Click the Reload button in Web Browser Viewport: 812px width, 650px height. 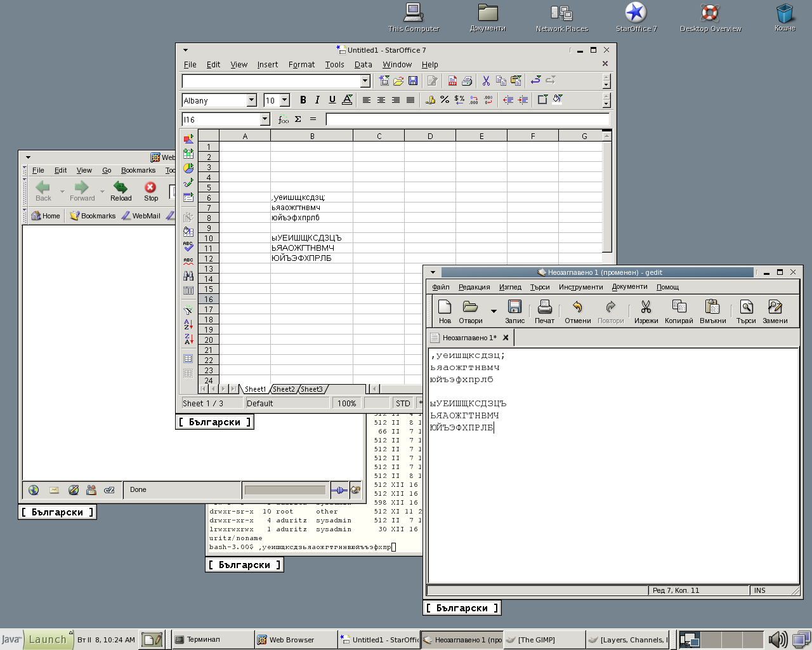click(121, 190)
